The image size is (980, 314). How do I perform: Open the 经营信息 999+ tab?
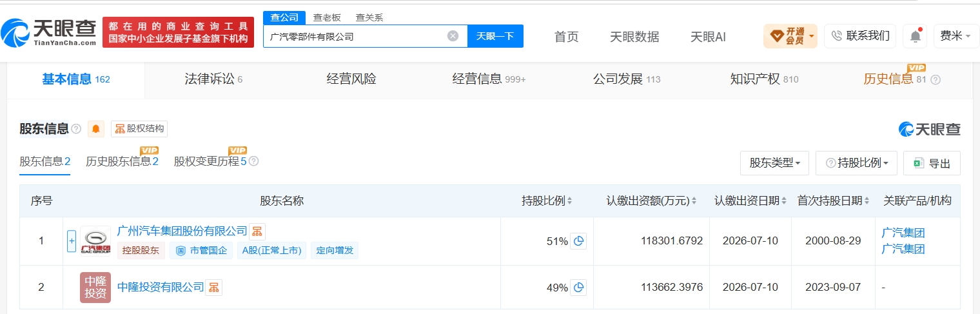click(x=489, y=79)
